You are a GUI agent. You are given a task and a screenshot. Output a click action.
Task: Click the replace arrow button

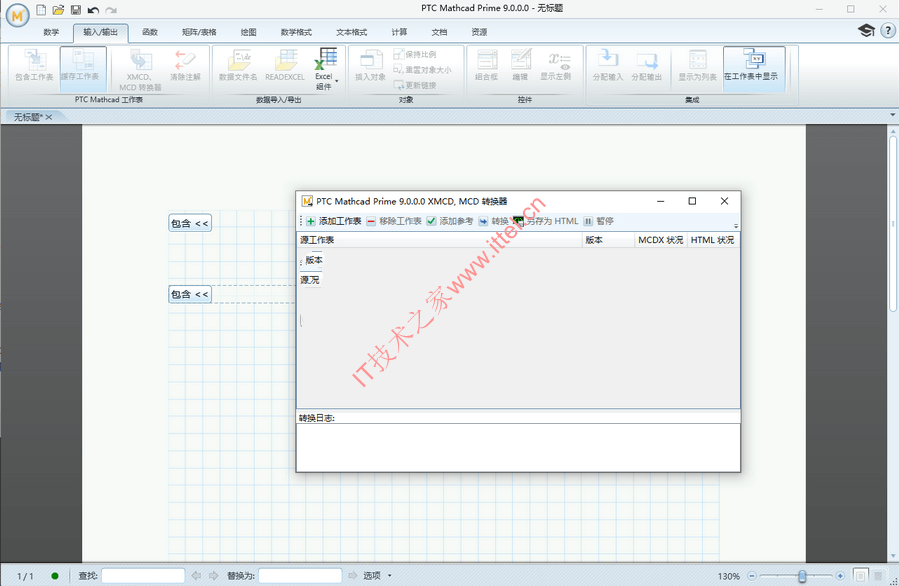point(353,576)
